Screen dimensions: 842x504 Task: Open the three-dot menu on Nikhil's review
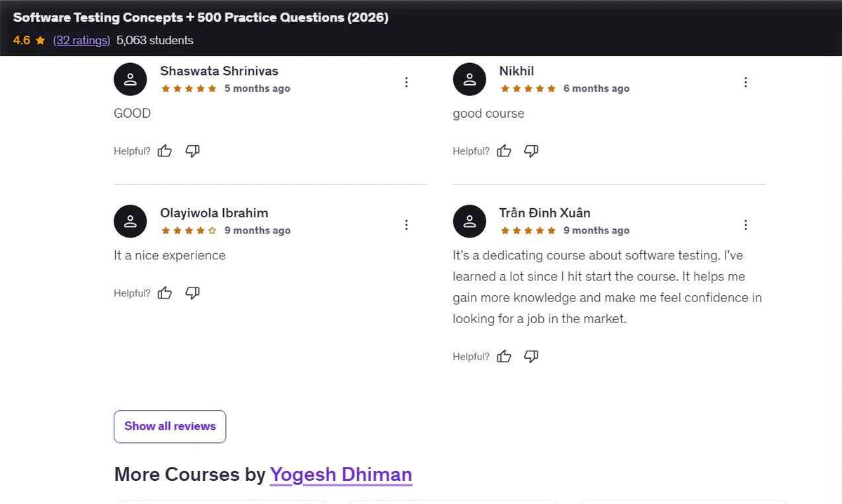(746, 82)
